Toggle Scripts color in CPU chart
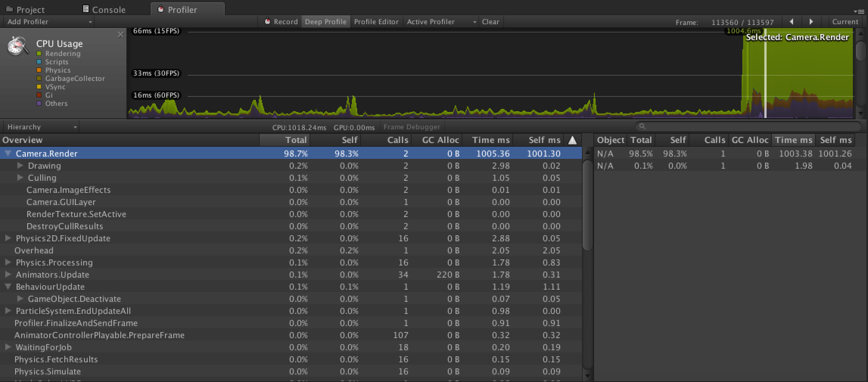 click(39, 62)
